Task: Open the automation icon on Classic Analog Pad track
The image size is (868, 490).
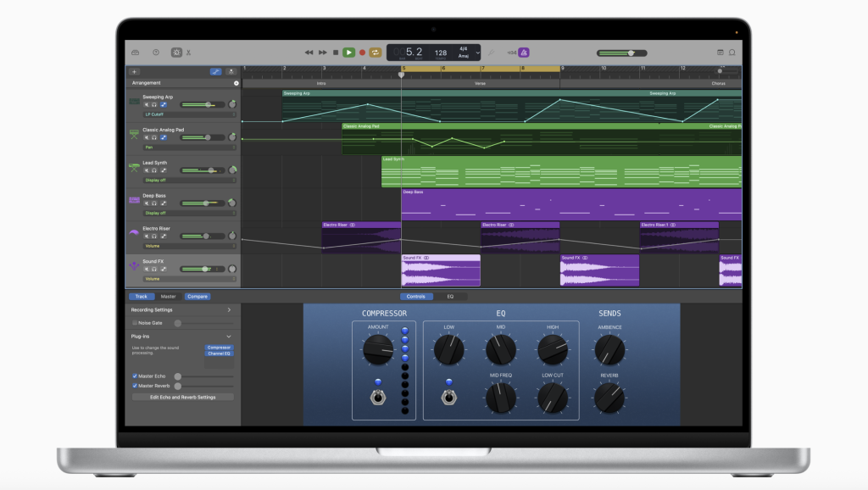Action: 163,138
